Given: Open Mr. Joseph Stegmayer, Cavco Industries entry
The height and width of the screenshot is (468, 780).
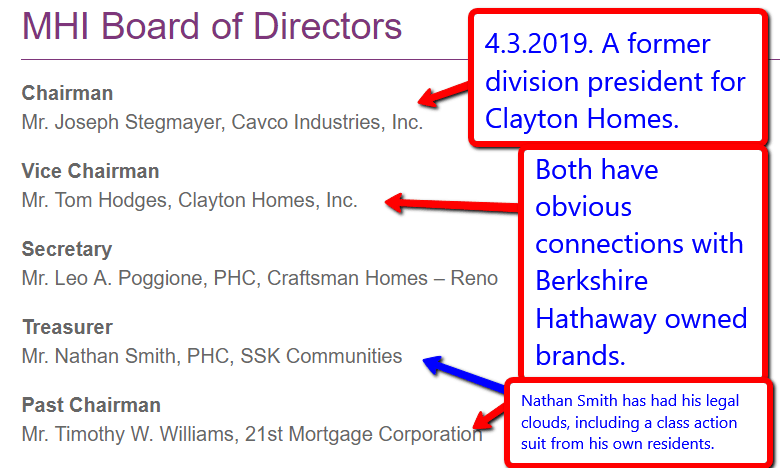Looking at the screenshot, I should (x=222, y=123).
